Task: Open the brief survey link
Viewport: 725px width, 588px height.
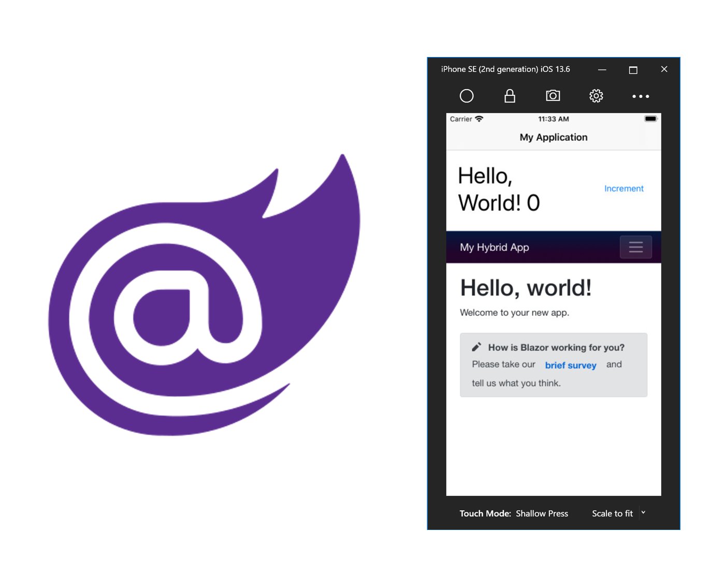Action: point(571,365)
